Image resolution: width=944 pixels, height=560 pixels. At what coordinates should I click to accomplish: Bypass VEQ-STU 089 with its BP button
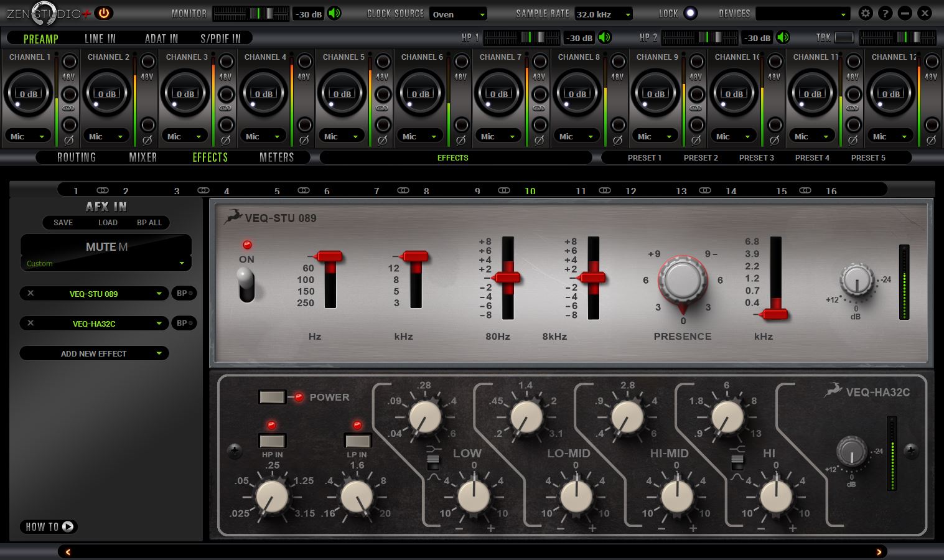point(184,293)
